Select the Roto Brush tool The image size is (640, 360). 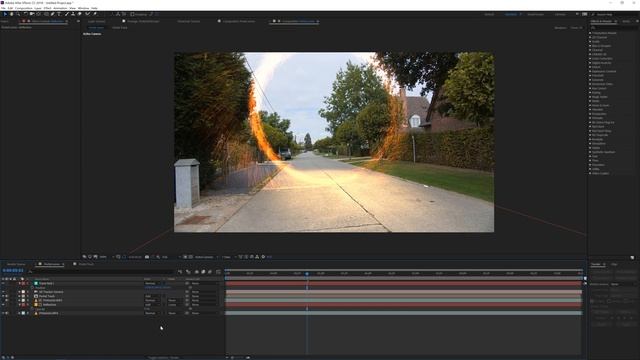[87, 14]
